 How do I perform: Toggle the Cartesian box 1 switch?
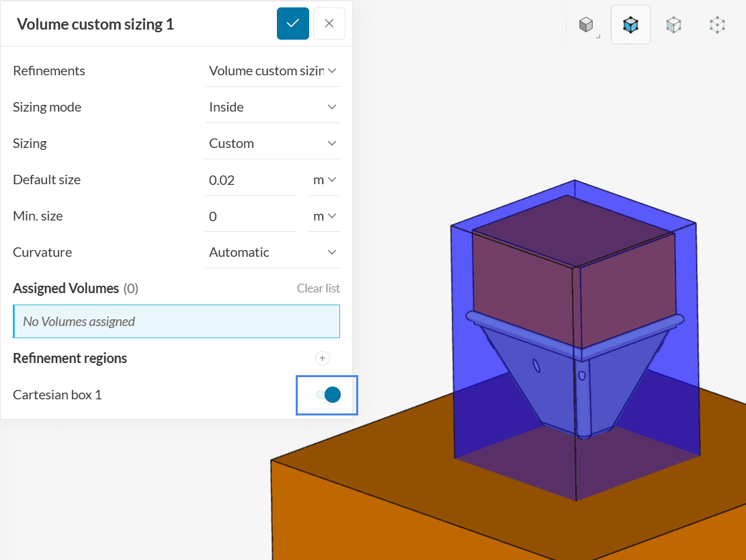[x=328, y=395]
